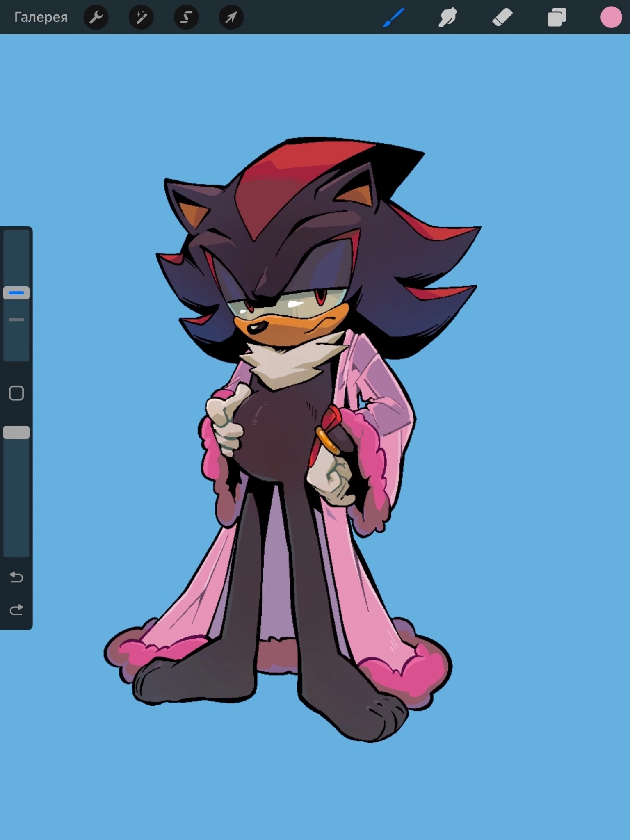Click the brush opacity slider handle
This screenshot has height=840, width=630.
[x=16, y=432]
